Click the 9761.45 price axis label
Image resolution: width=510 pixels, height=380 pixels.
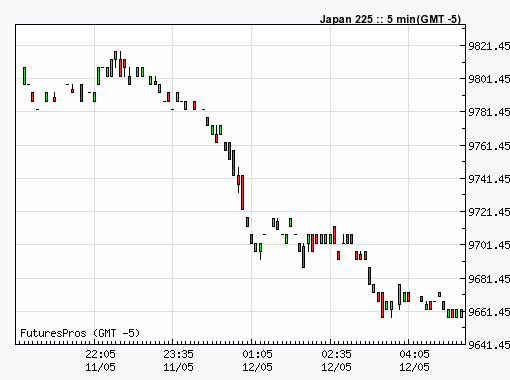[489, 146]
